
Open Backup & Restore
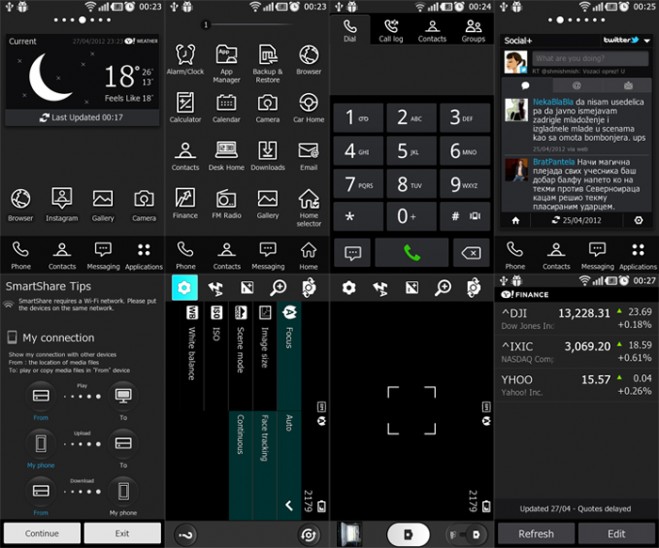coord(268,63)
